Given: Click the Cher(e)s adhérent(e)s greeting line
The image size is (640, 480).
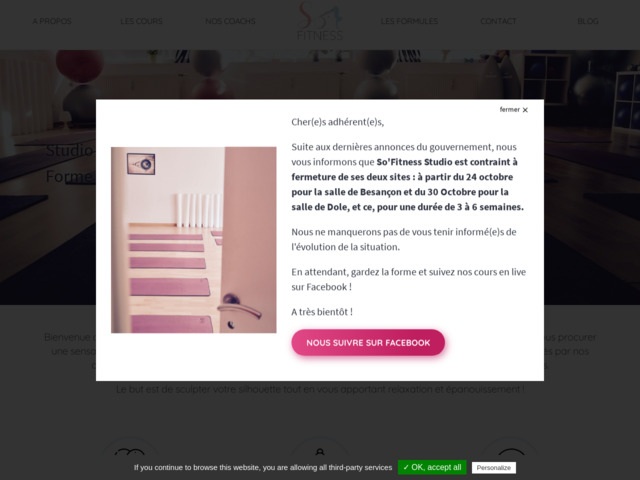Looking at the screenshot, I should (338, 122).
